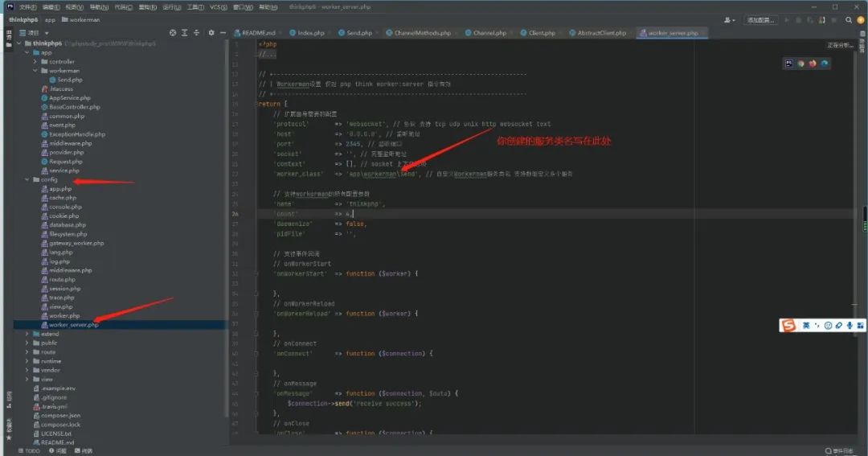Screen dimensions: 868x456
Task: Open file in built-in PhpStorm preview icon
Action: (x=789, y=64)
